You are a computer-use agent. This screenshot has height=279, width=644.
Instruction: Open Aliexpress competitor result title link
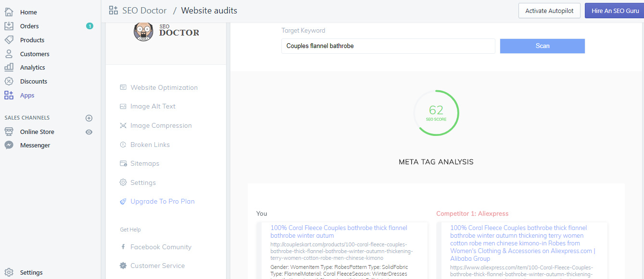click(523, 243)
